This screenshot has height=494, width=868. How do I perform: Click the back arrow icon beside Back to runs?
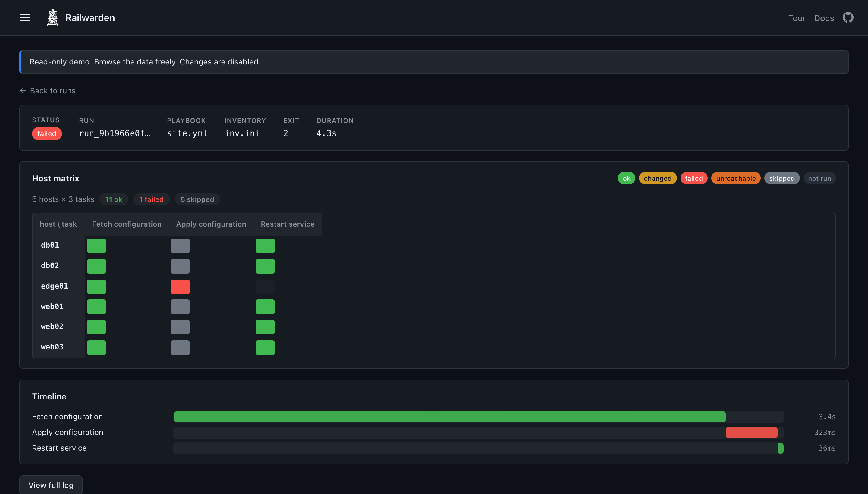click(x=23, y=91)
